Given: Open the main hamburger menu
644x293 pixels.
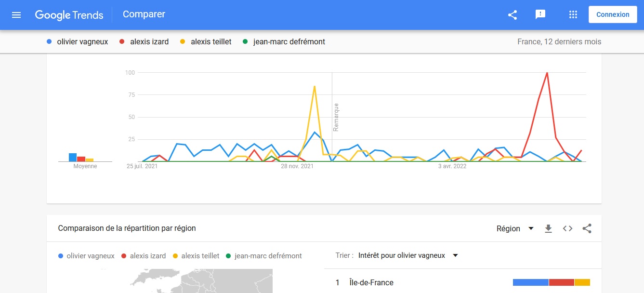Looking at the screenshot, I should (16, 14).
